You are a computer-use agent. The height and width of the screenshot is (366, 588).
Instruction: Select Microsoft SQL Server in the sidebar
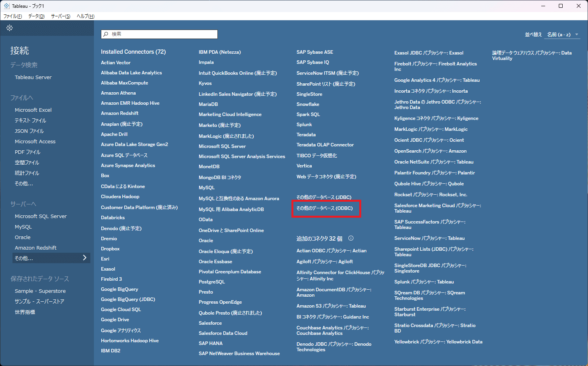click(41, 216)
